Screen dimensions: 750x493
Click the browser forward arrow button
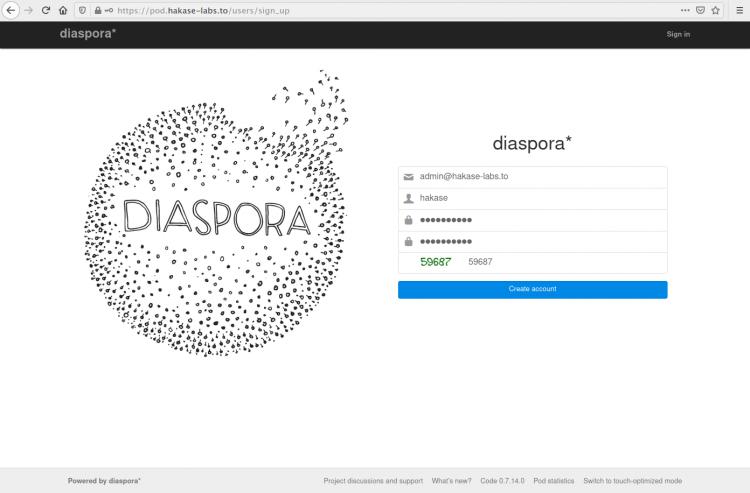[27, 10]
